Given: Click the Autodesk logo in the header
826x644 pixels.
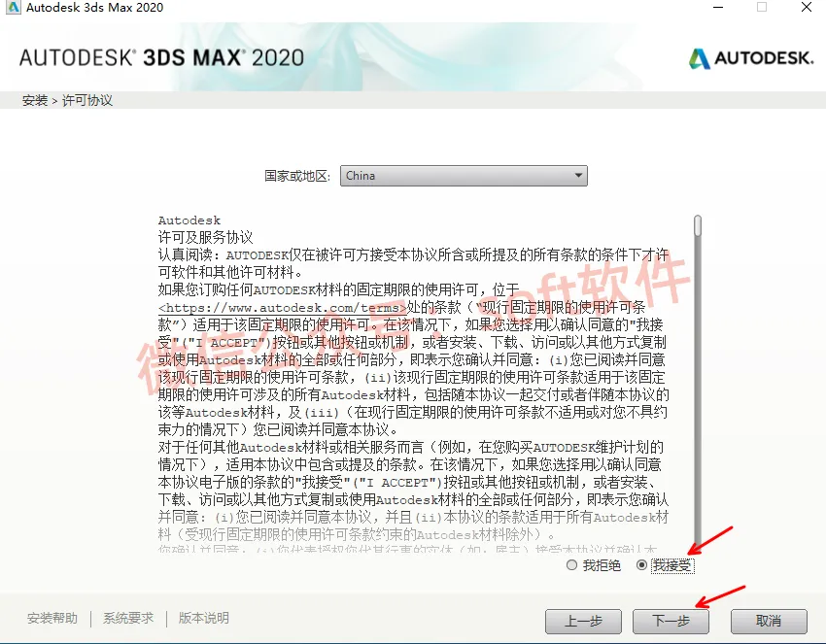Looking at the screenshot, I should 750,58.
